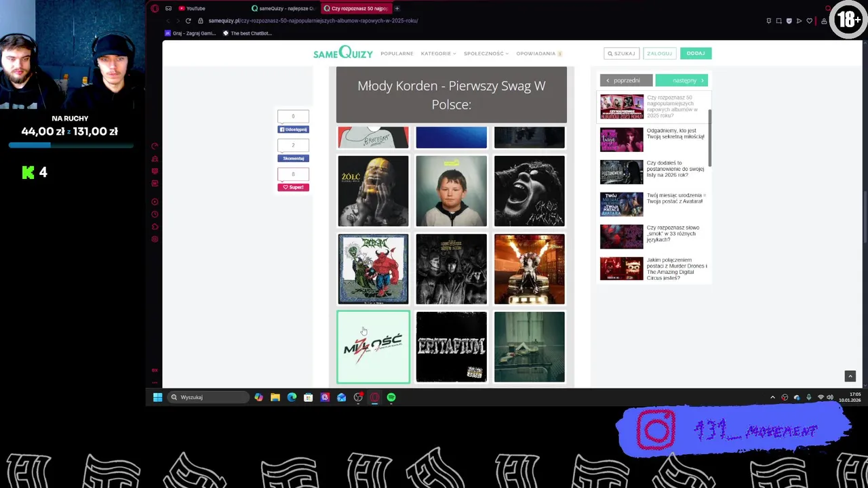
Task: Open the Copilot taskbar icon
Action: [x=258, y=397]
